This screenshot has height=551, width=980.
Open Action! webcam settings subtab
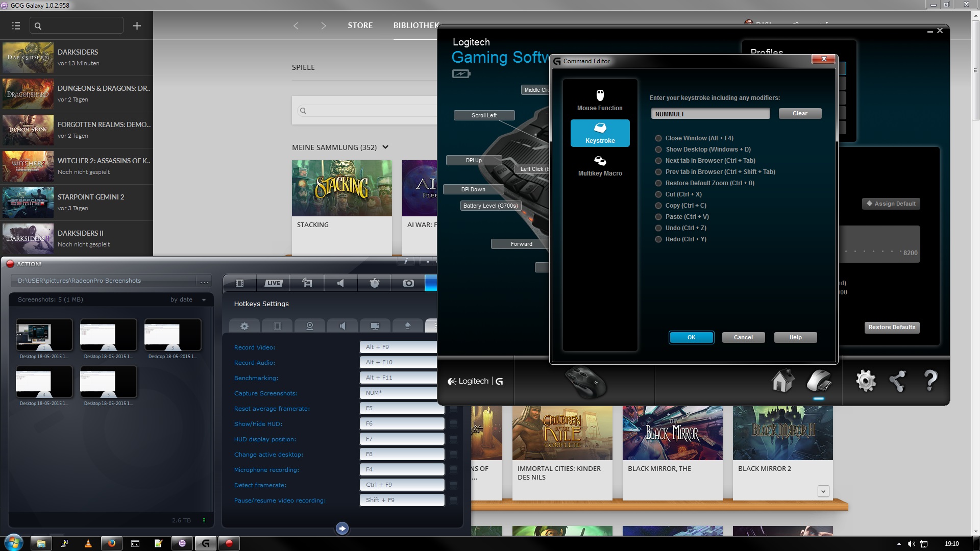(x=309, y=326)
